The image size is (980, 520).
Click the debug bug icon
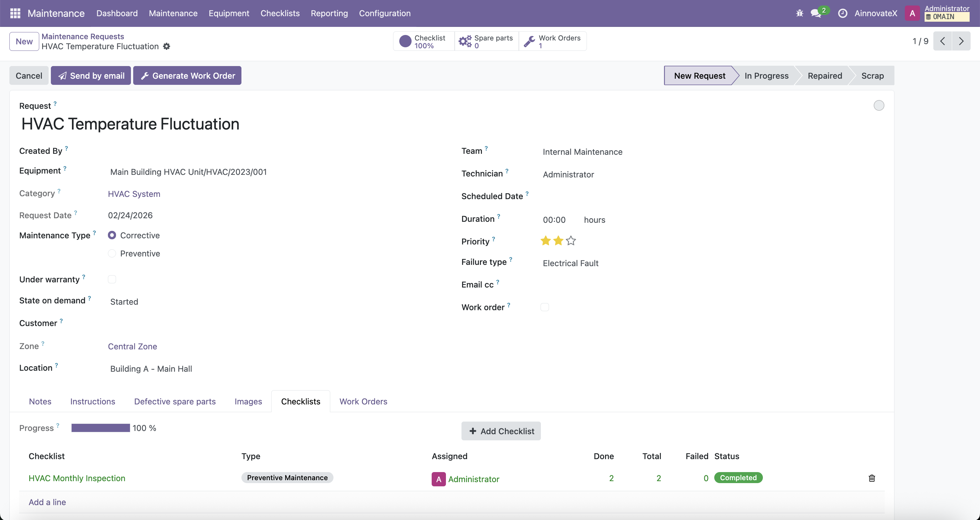[799, 13]
